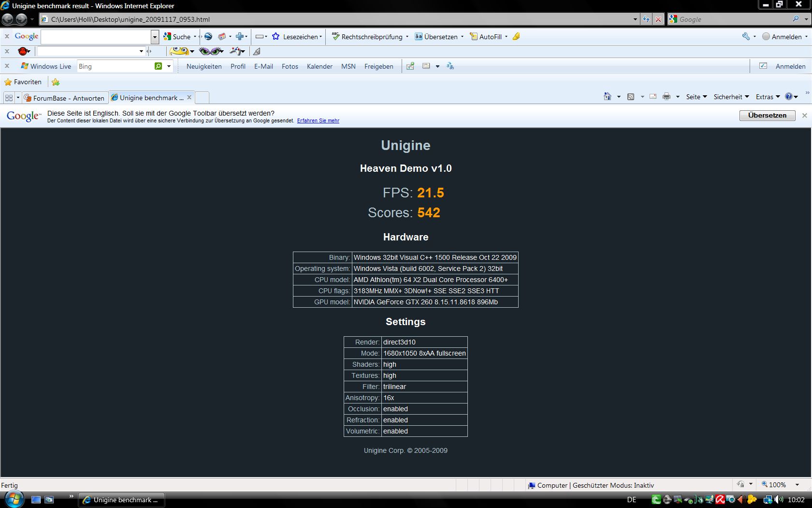Screen dimensions: 812x508
Task: Open MSN in Windows Live toolbar
Action: click(x=348, y=66)
